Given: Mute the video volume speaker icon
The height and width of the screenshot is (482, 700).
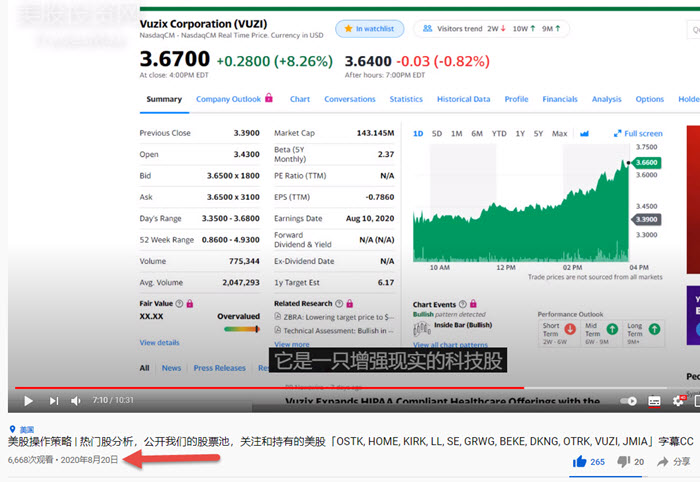Looking at the screenshot, I should (76, 401).
